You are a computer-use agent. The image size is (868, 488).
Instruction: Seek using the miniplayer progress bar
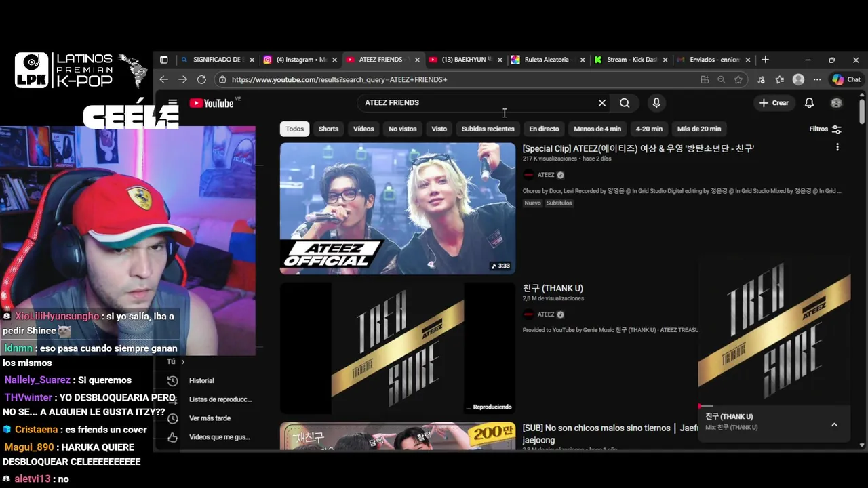pyautogui.click(x=774, y=406)
